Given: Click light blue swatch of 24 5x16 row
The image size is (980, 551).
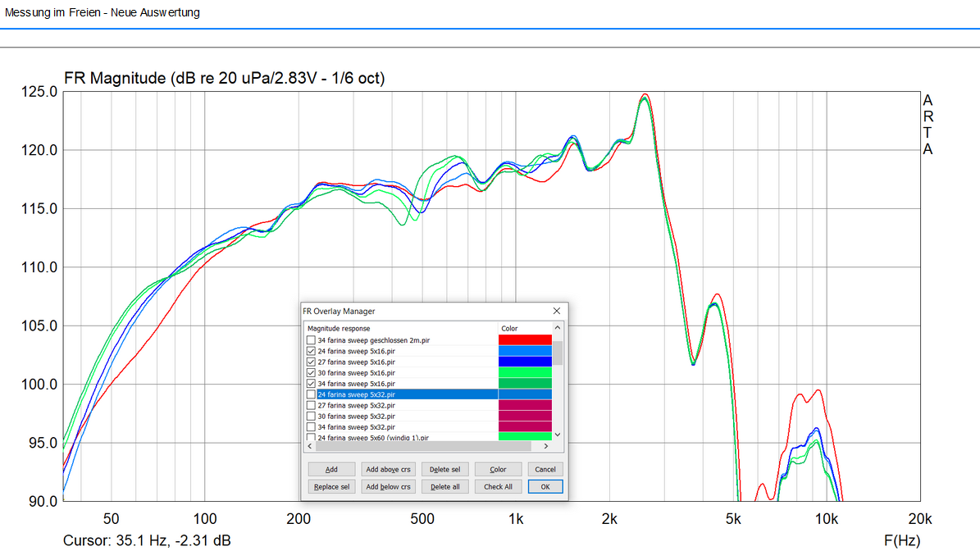Looking at the screenshot, I should click(525, 351).
